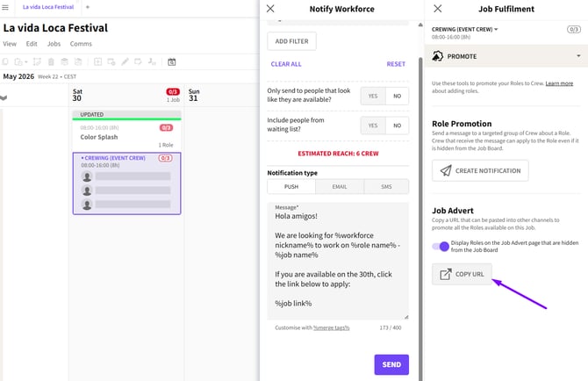The height and width of the screenshot is (381, 588).
Task: Close the Job Fulfilment panel
Action: [x=438, y=9]
